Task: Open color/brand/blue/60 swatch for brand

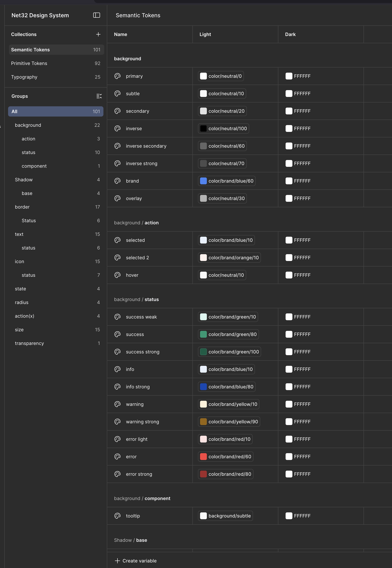Action: [x=203, y=181]
